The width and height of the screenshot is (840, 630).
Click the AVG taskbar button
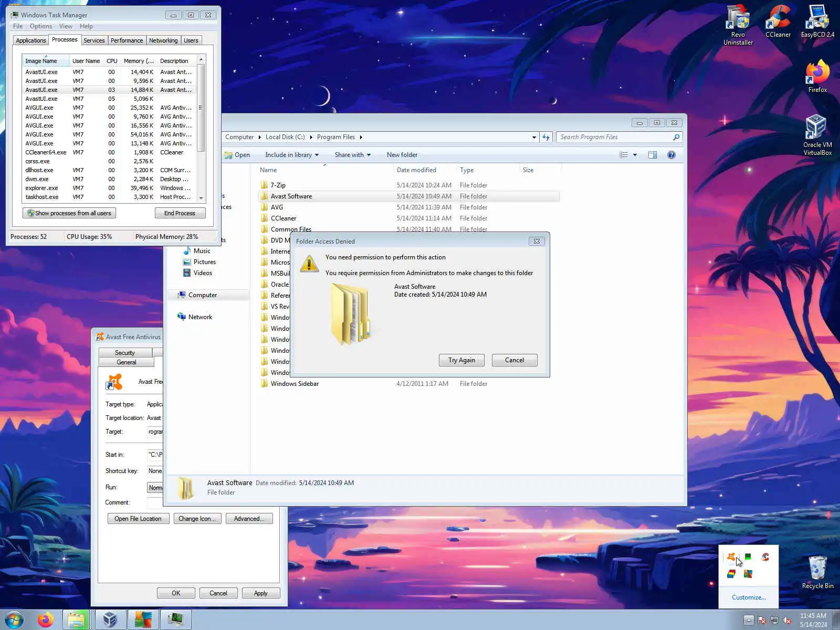pyautogui.click(x=143, y=619)
